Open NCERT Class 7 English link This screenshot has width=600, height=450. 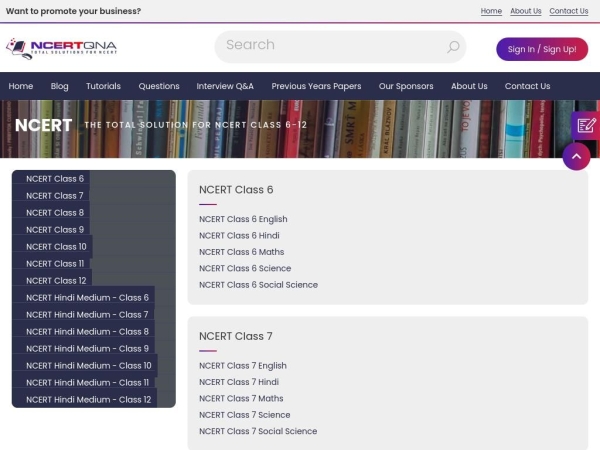coord(243,366)
